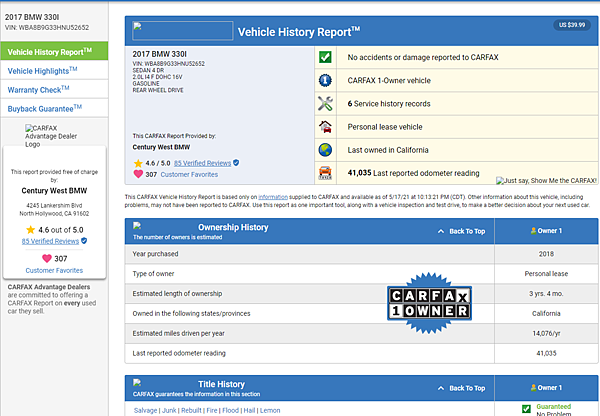Viewport: 600px width, 416px height.
Task: Click the '14,076/yr' miles per year value
Action: (546, 333)
